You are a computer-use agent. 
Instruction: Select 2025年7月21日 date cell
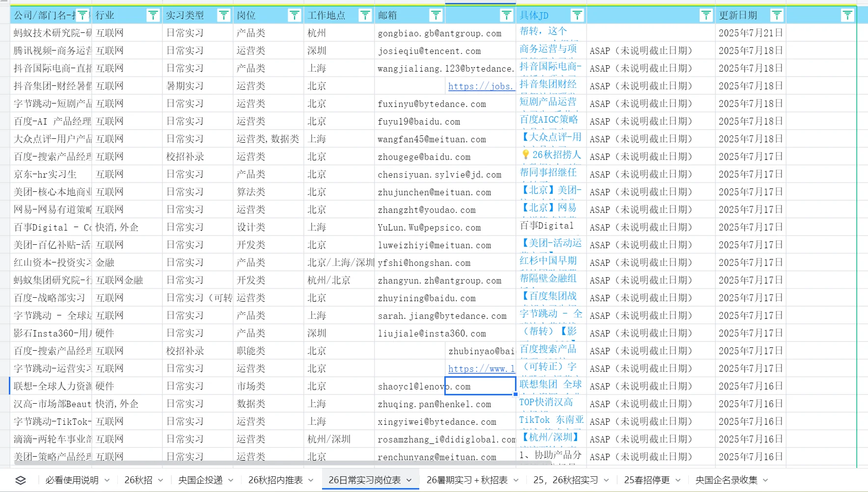[x=750, y=33]
